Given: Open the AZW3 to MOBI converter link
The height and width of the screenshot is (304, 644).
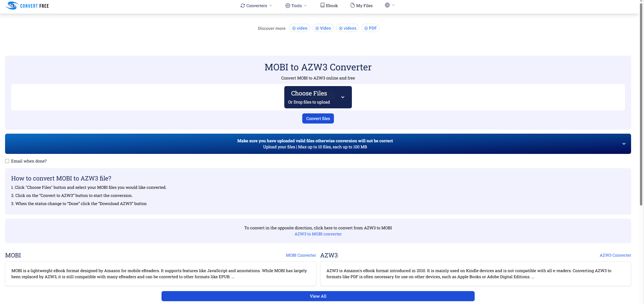Looking at the screenshot, I should (x=318, y=234).
